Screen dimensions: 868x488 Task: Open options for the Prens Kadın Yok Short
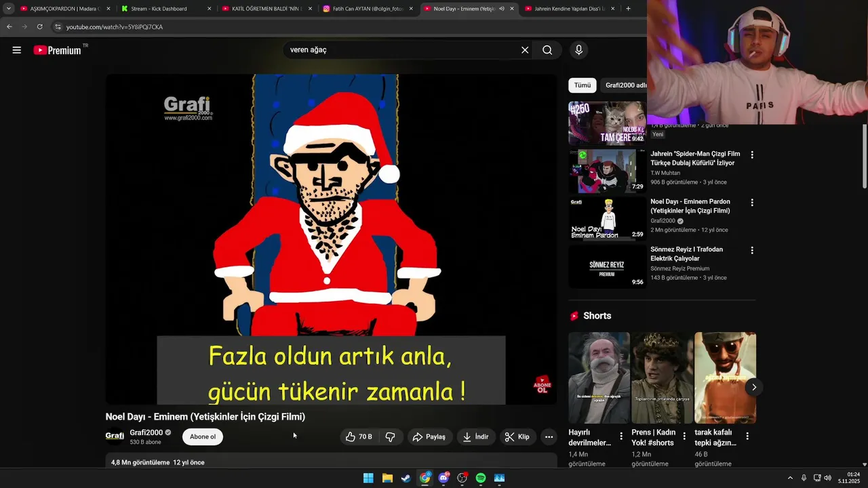[684, 436]
